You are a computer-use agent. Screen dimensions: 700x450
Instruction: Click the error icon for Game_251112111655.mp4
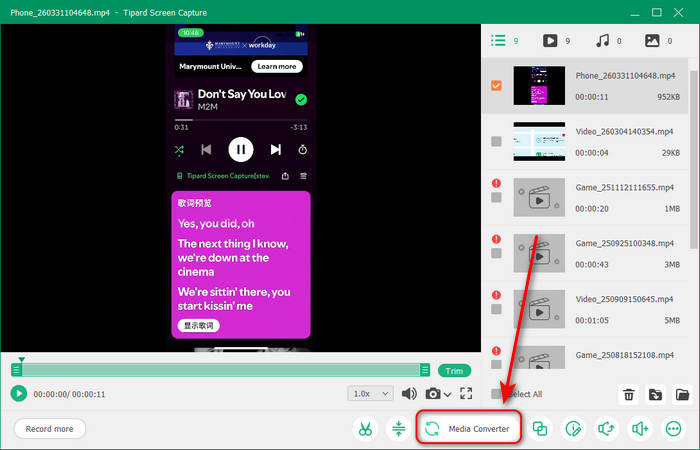(496, 183)
